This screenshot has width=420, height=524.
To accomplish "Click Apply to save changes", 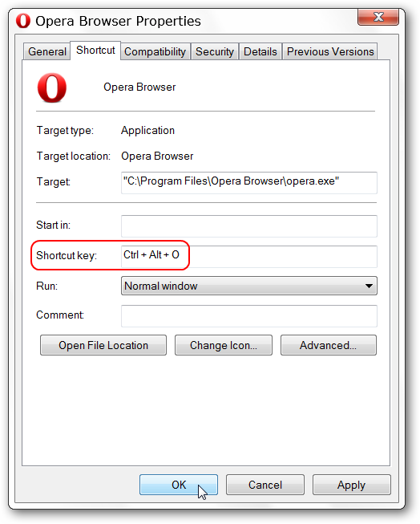I will (352, 485).
